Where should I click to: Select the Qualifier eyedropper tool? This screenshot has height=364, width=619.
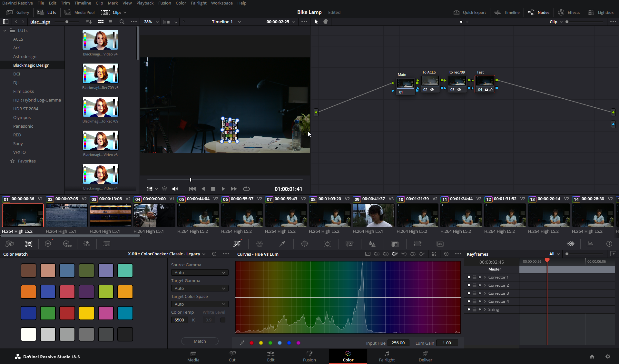(282, 244)
